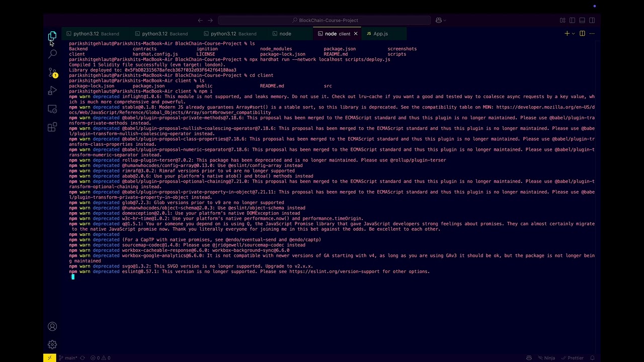The height and width of the screenshot is (362, 644).
Task: Open the remote window indicator in status bar
Action: pos(49,358)
